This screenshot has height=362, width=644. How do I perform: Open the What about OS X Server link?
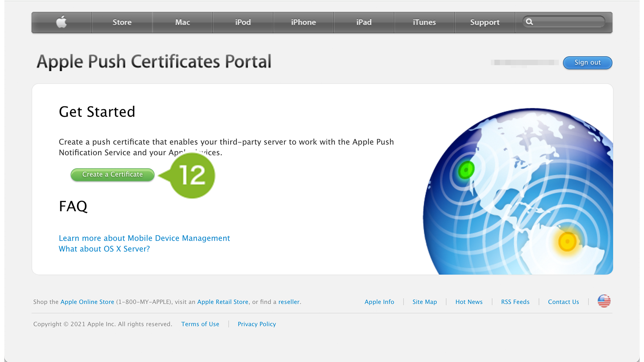(x=104, y=249)
